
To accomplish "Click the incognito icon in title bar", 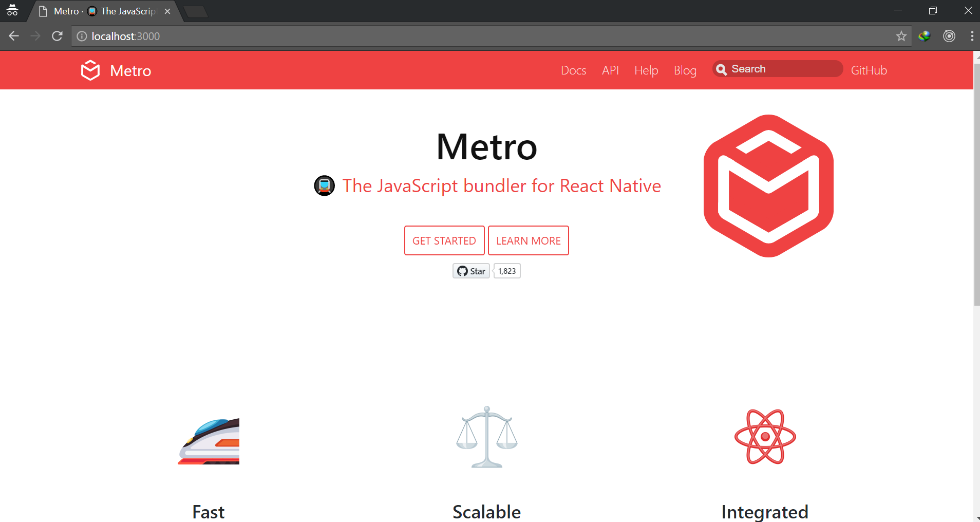I will point(12,10).
